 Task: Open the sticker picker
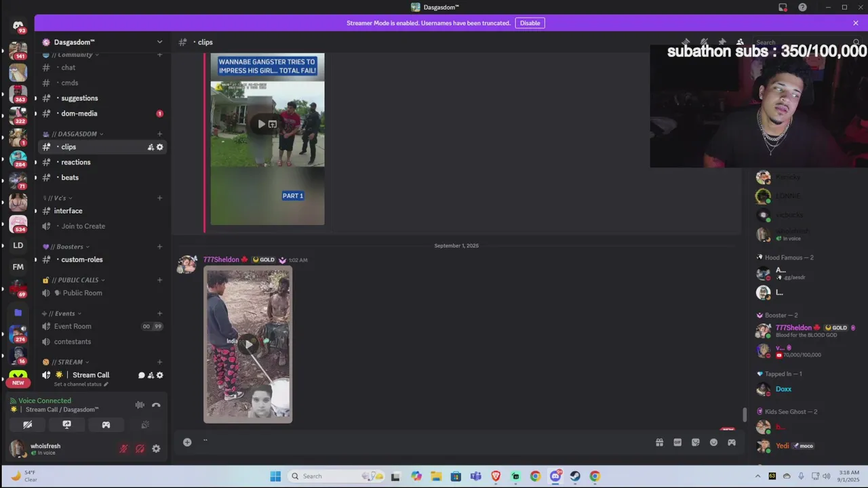pyautogui.click(x=696, y=443)
